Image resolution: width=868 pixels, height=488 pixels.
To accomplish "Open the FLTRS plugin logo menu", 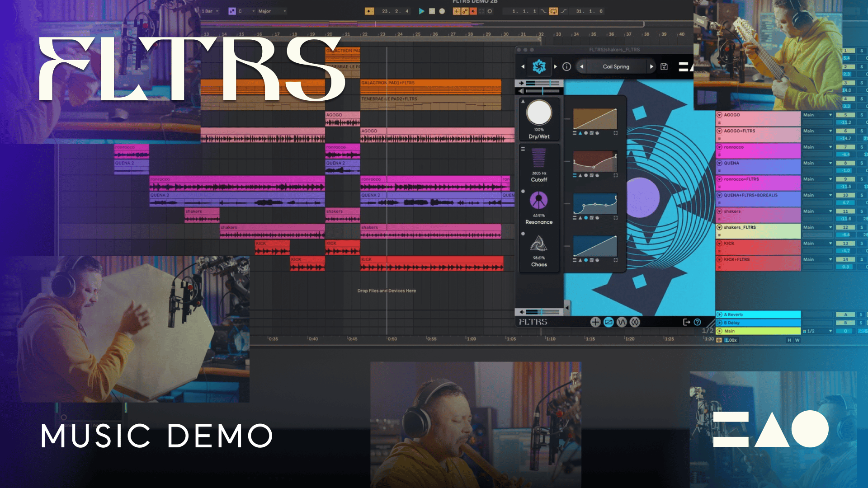I will pyautogui.click(x=538, y=66).
